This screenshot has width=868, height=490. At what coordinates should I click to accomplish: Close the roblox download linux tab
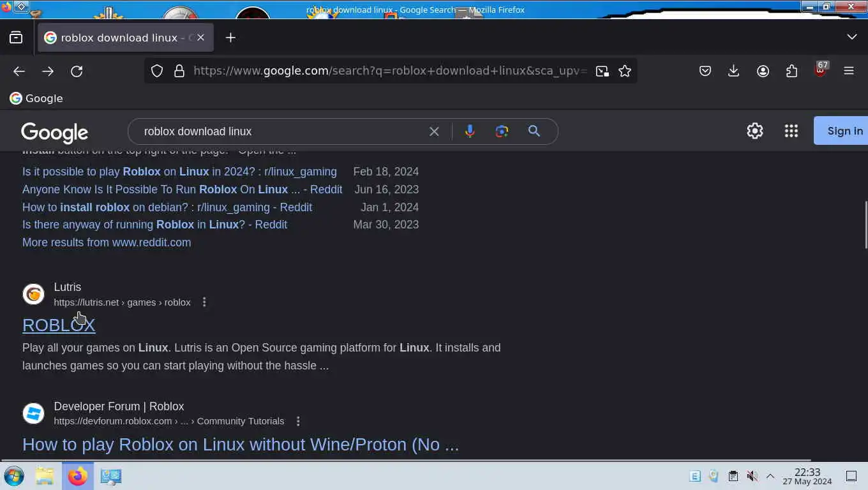point(200,38)
